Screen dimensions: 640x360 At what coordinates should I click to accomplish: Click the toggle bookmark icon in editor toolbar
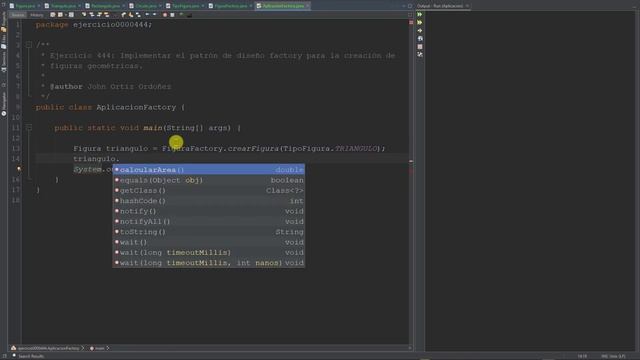click(138, 15)
